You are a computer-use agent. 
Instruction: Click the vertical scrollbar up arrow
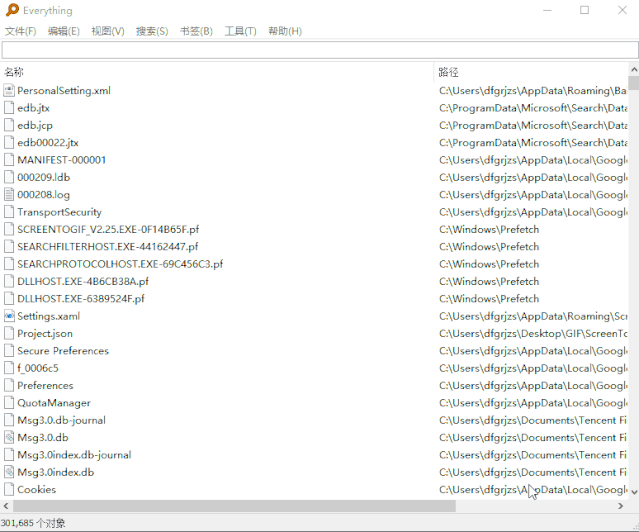pyautogui.click(x=634, y=69)
